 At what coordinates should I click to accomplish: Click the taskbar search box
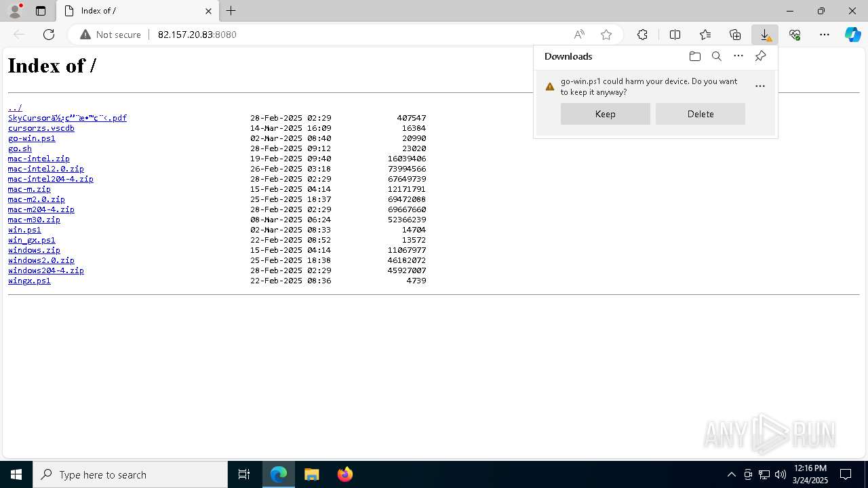(x=130, y=474)
